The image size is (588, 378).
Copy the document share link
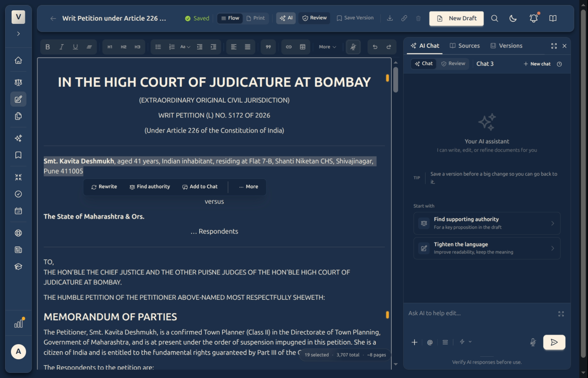tap(404, 18)
